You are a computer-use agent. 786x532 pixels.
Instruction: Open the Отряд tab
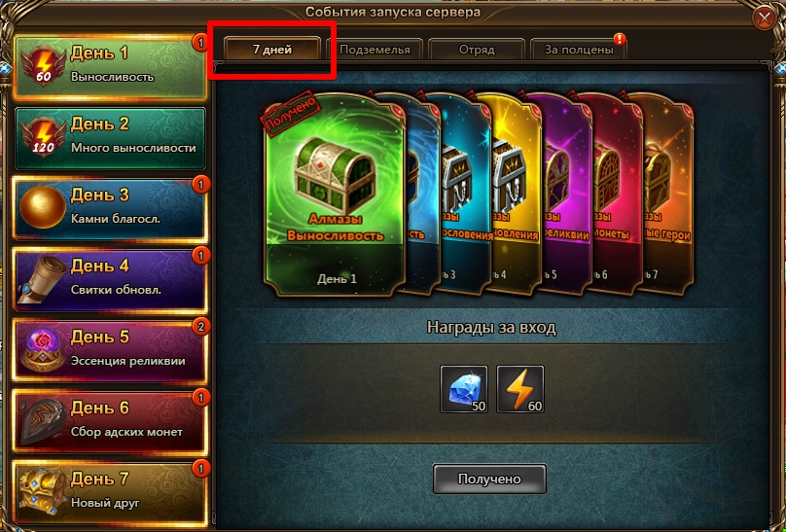[x=477, y=50]
